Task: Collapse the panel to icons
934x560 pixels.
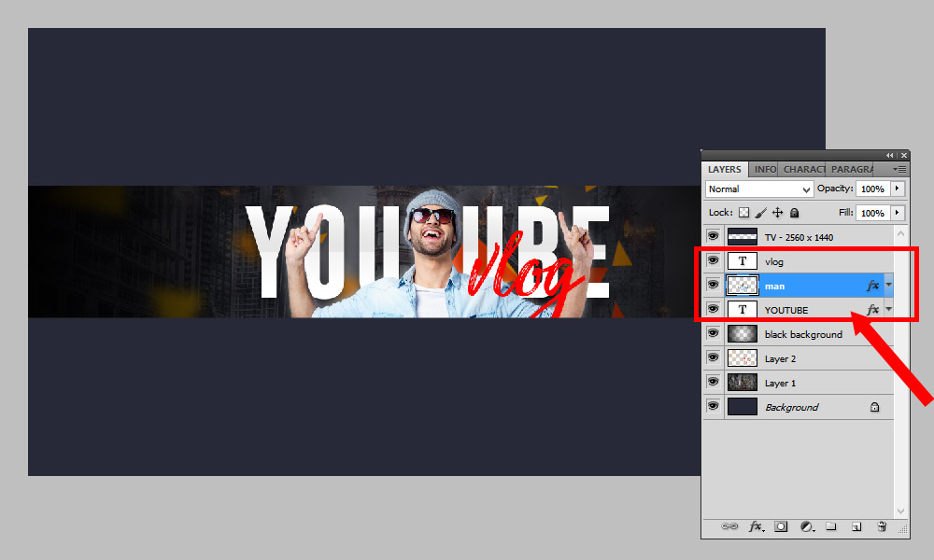Action: point(890,155)
